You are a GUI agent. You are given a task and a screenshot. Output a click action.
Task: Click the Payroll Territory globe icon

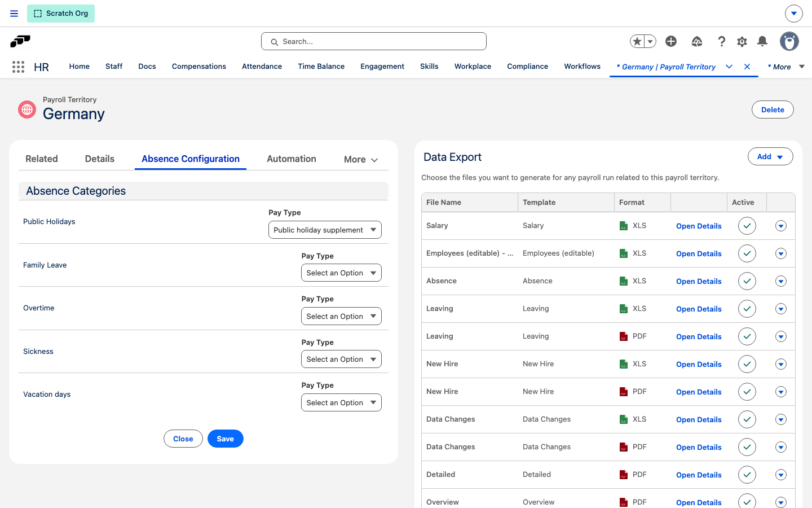pos(27,110)
